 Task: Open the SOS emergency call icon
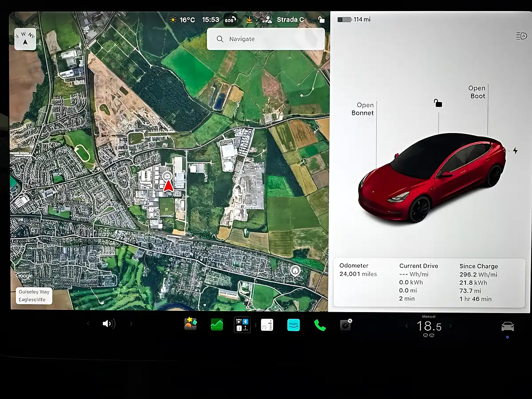point(230,20)
